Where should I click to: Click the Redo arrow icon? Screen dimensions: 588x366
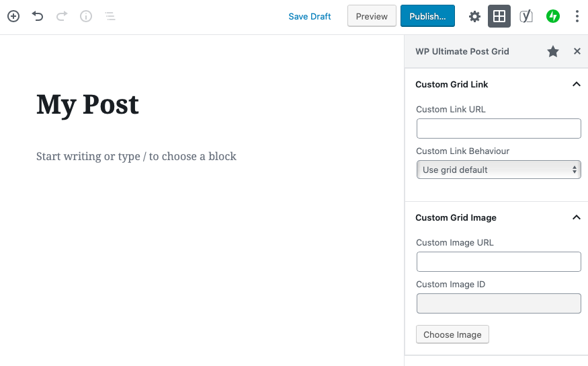[62, 16]
